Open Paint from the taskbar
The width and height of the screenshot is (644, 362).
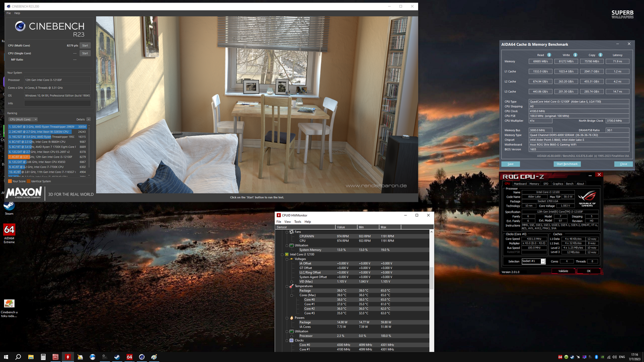click(x=154, y=357)
